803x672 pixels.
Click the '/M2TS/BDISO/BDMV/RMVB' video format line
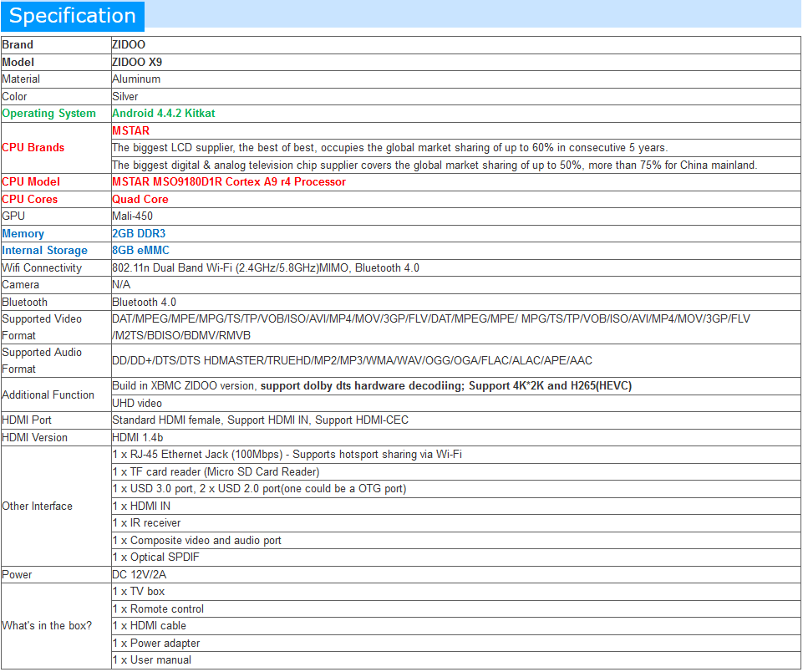tap(181, 335)
